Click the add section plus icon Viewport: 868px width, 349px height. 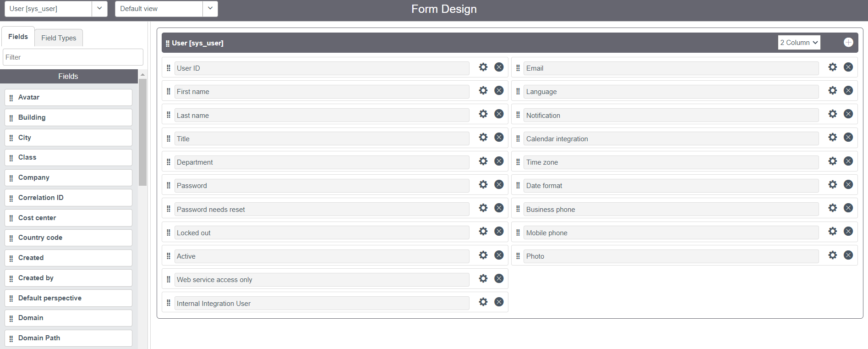[x=848, y=42]
